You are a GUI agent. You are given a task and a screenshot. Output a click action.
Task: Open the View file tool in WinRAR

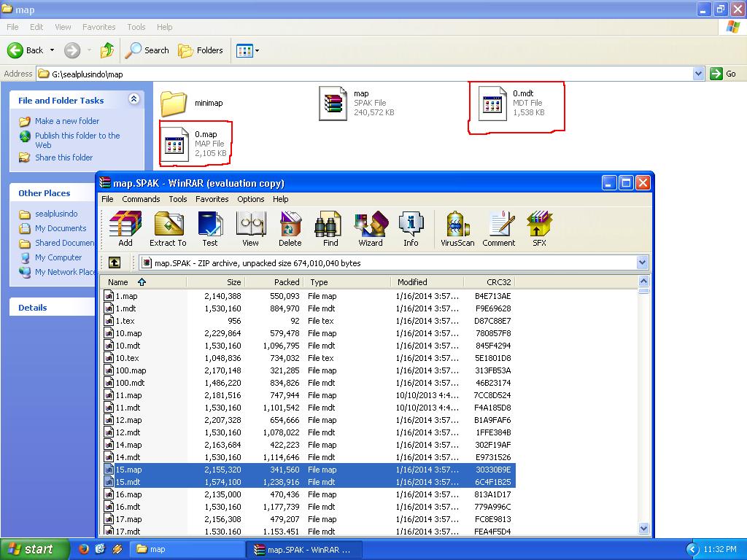point(250,230)
